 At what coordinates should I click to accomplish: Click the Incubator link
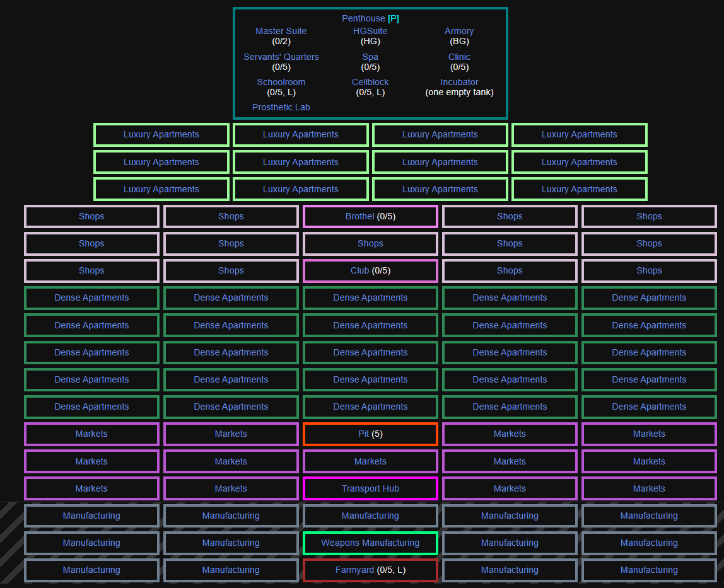coord(459,82)
